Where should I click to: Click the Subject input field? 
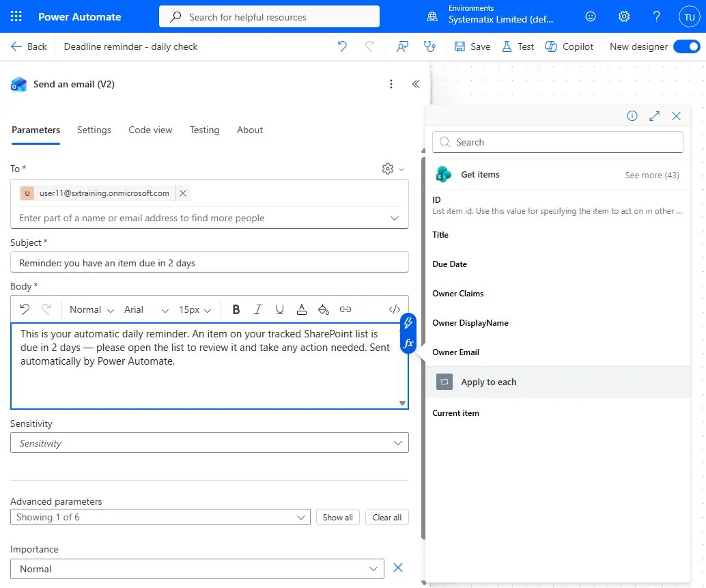(210, 262)
